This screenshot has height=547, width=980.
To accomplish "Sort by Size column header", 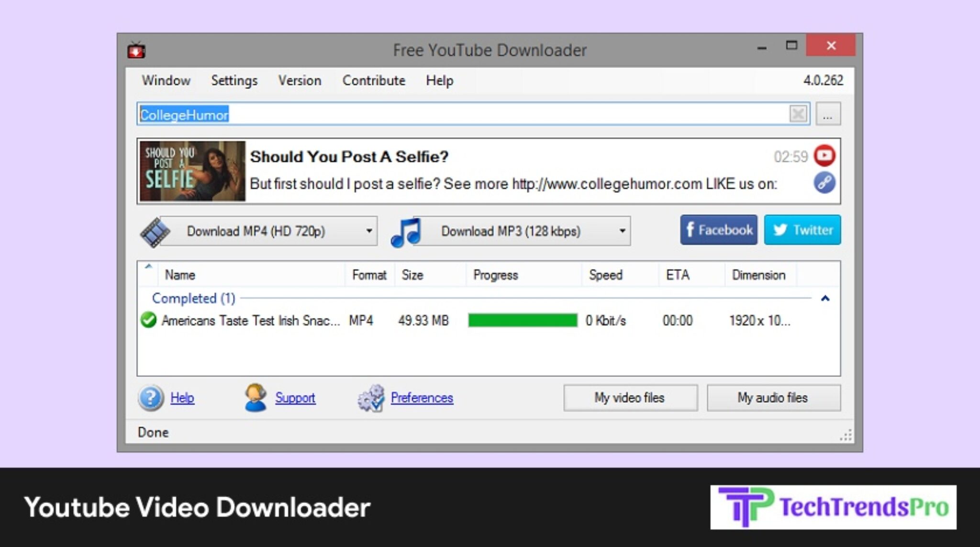I will click(430, 275).
